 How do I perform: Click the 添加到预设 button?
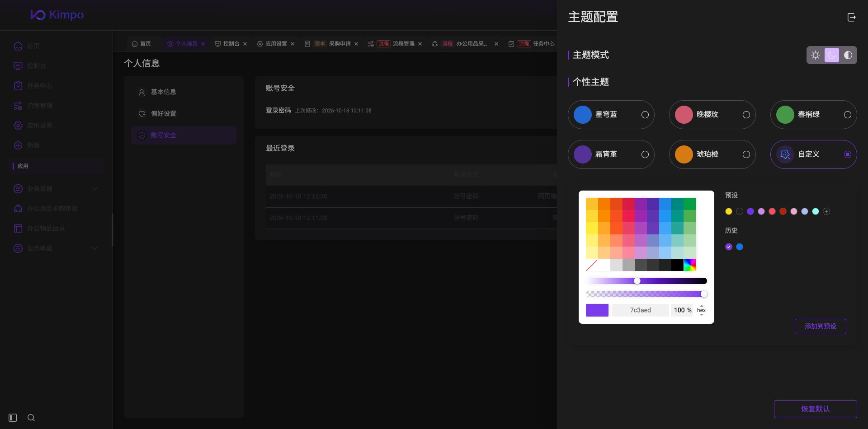coord(820,326)
